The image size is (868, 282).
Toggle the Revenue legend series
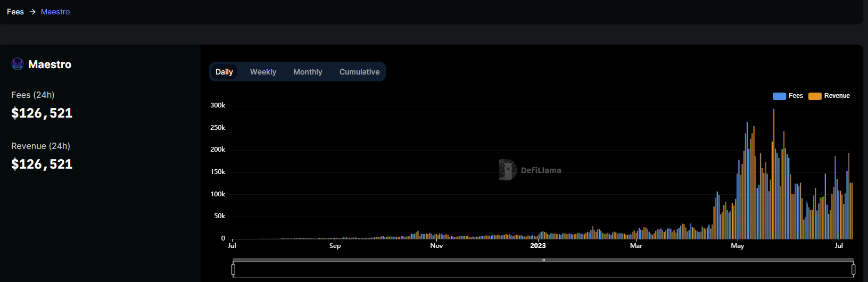click(829, 96)
